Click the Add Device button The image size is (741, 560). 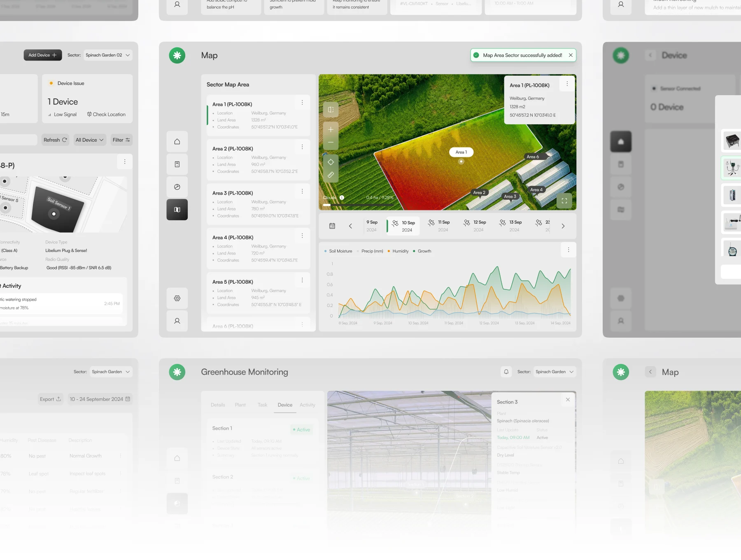coord(42,55)
